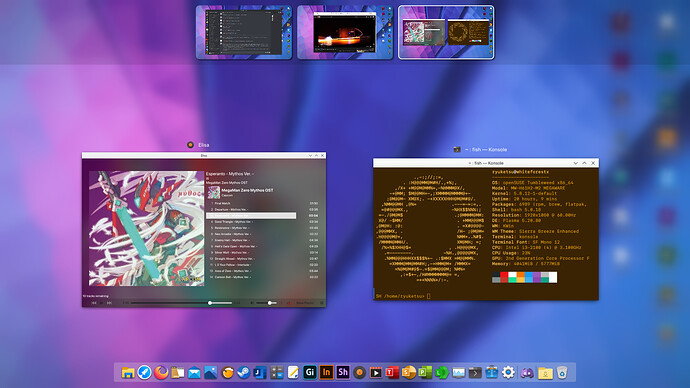Viewport: 690px width, 388px height.
Task: Open the green P office app in the dock
Action: (425, 373)
